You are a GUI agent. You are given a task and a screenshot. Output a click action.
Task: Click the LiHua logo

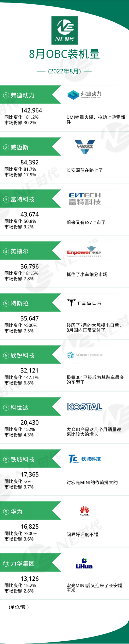pyautogui.click(x=84, y=563)
